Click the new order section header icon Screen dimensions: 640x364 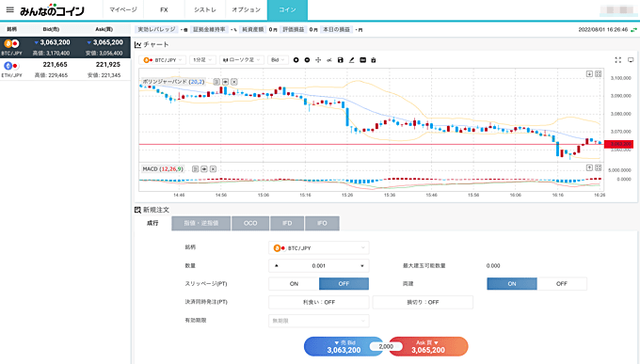tap(138, 210)
